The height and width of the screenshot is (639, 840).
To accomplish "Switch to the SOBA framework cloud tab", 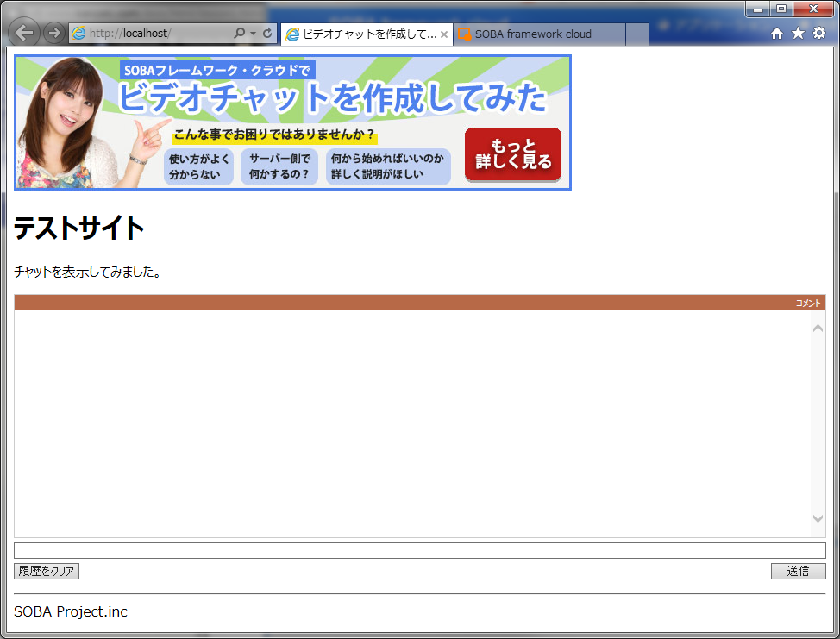I will [x=540, y=34].
